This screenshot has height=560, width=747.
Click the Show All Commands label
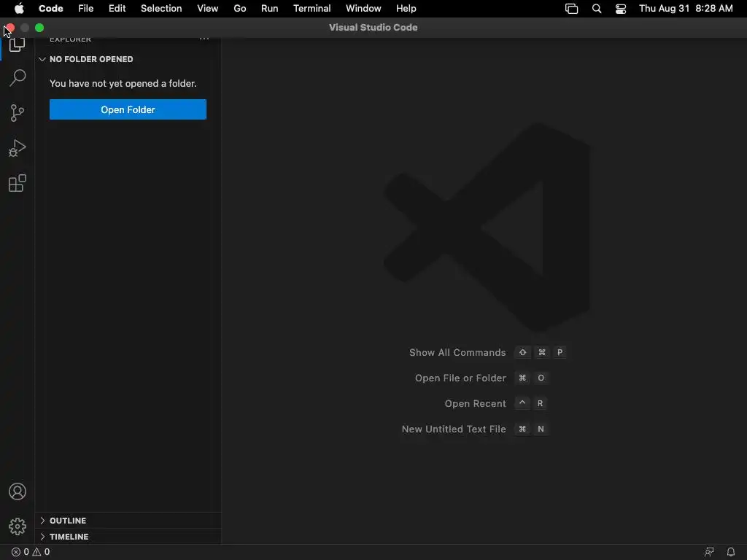click(457, 352)
